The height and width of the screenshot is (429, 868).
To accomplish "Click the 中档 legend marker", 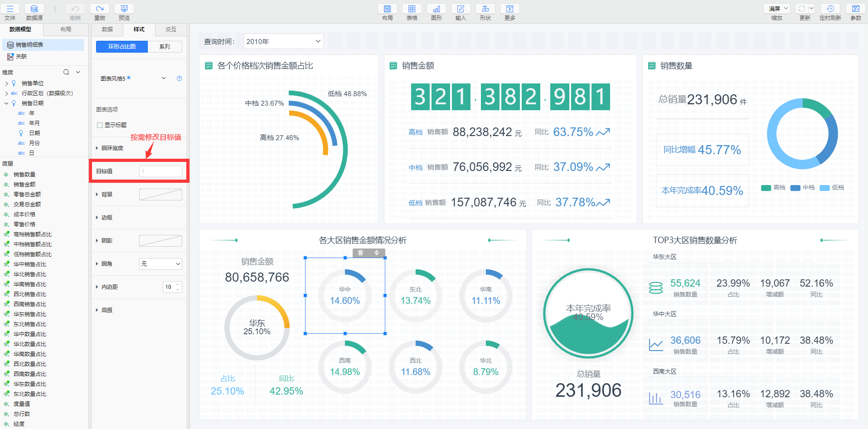I will [795, 188].
